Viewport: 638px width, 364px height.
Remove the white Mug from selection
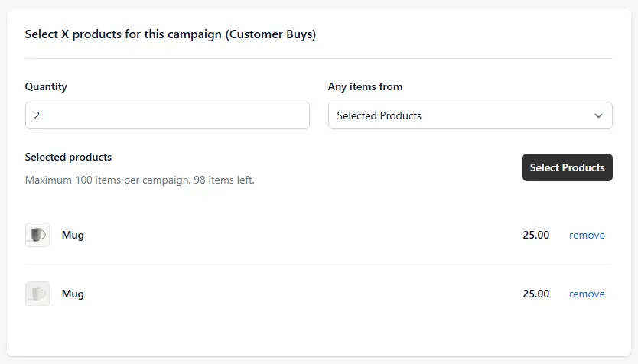pyautogui.click(x=587, y=294)
